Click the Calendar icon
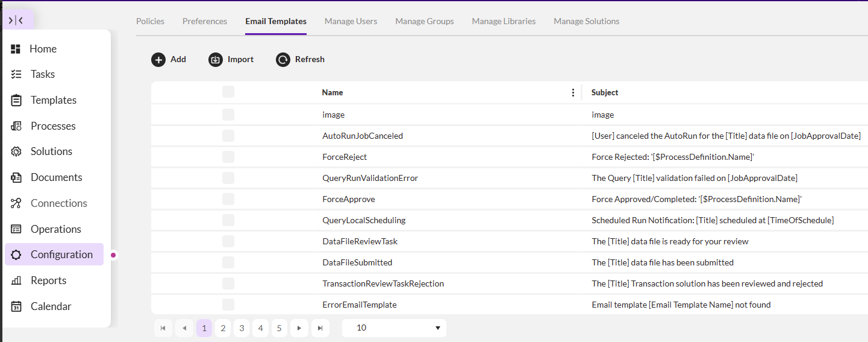The height and width of the screenshot is (342, 868). click(x=16, y=306)
